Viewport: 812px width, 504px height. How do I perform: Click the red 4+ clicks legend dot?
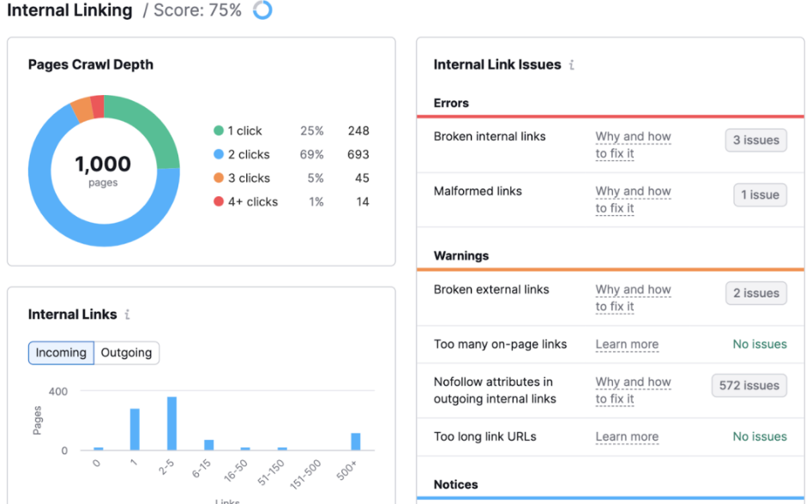[x=219, y=201]
